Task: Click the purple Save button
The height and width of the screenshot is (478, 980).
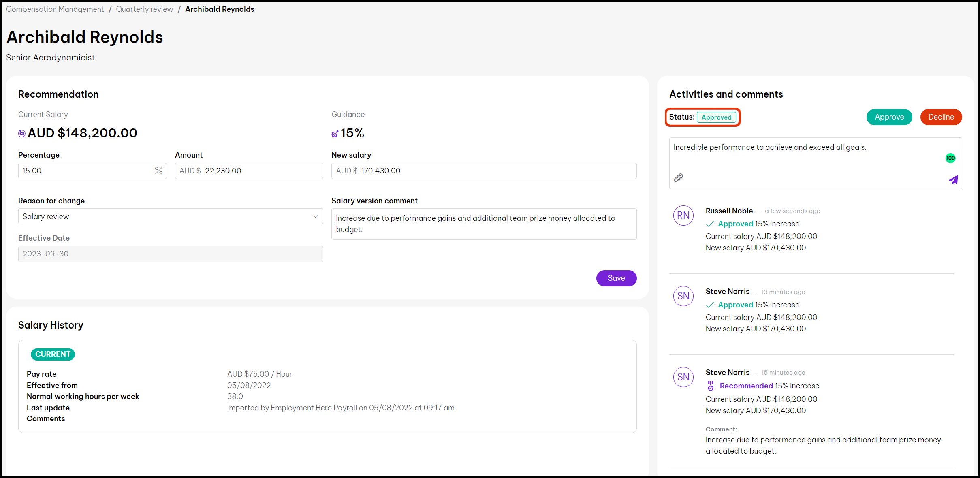Action: pos(616,278)
